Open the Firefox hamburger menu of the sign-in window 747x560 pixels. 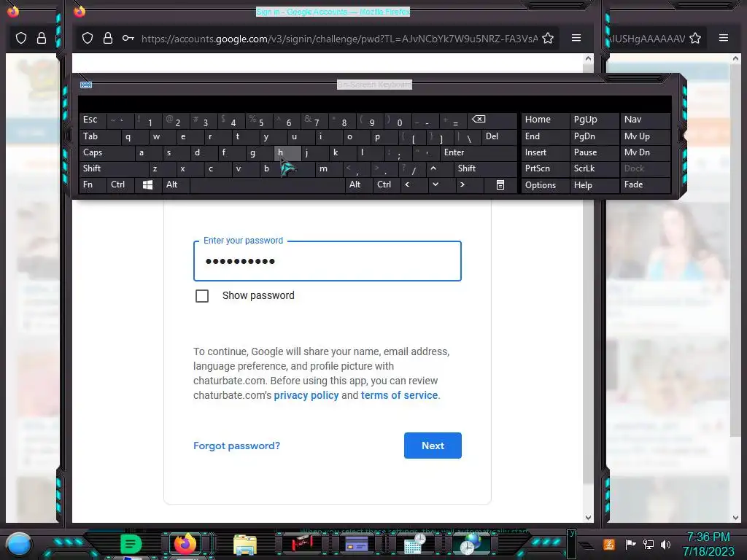(x=576, y=38)
